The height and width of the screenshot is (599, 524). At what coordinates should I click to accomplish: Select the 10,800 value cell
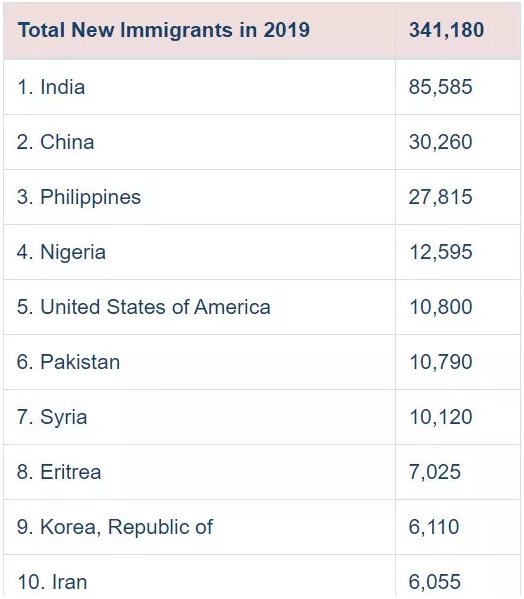[x=440, y=307]
